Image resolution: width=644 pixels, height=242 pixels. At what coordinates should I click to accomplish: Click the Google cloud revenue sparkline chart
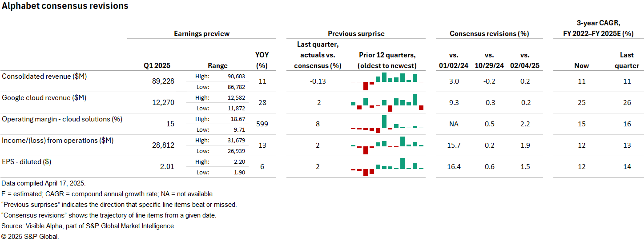tap(387, 103)
